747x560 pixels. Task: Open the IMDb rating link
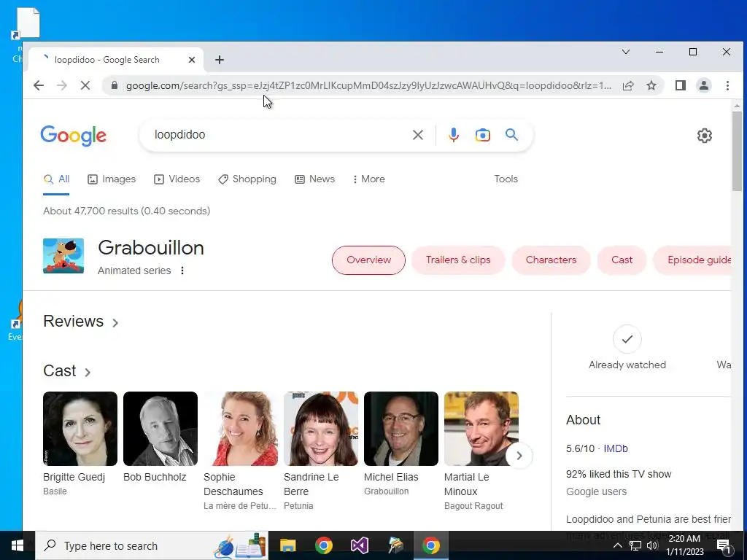[x=616, y=448]
